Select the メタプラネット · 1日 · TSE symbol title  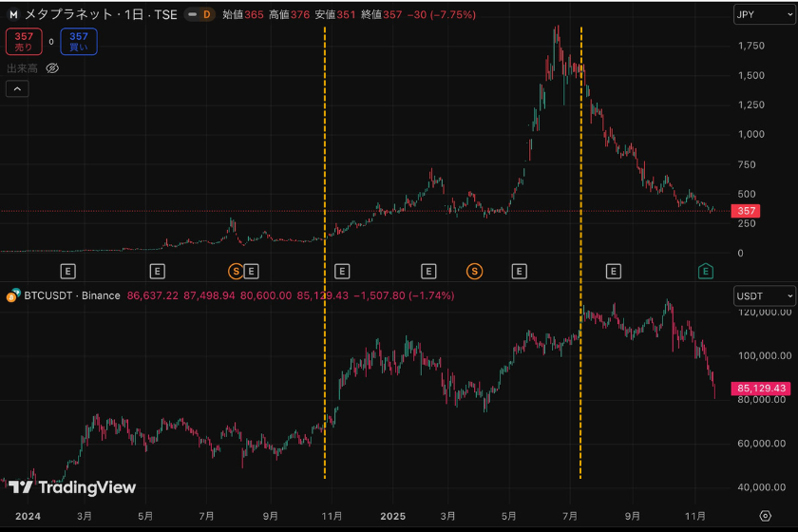click(x=102, y=15)
